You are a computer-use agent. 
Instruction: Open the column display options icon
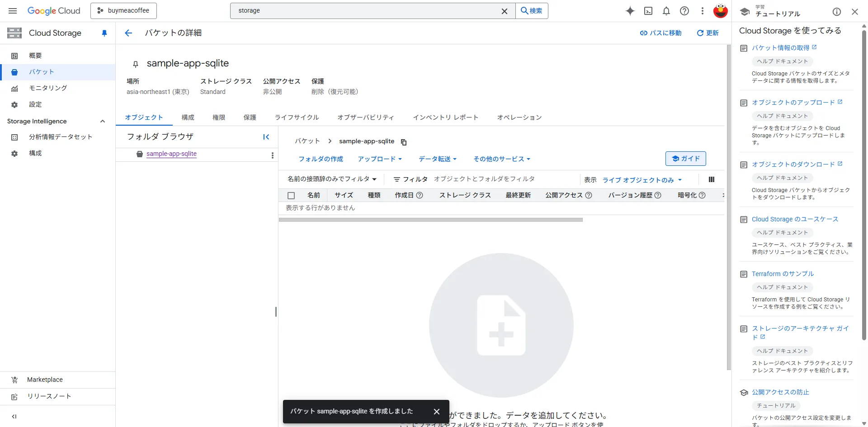[711, 179]
